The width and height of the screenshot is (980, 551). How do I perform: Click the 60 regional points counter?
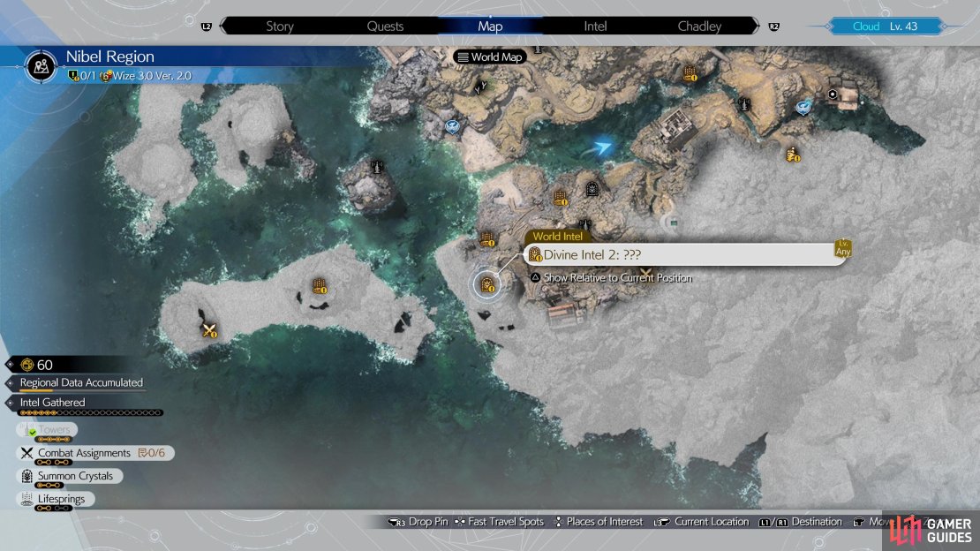click(x=36, y=365)
